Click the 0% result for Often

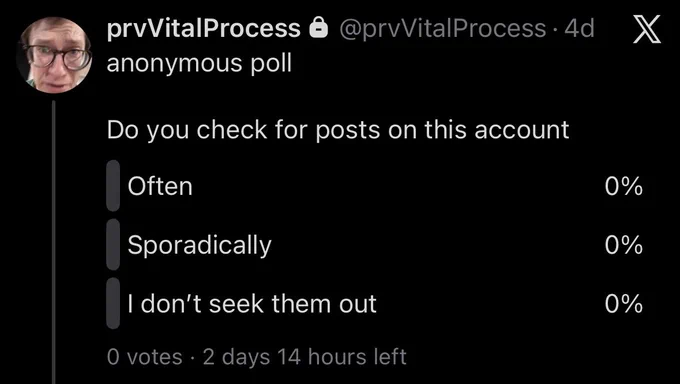624,186
